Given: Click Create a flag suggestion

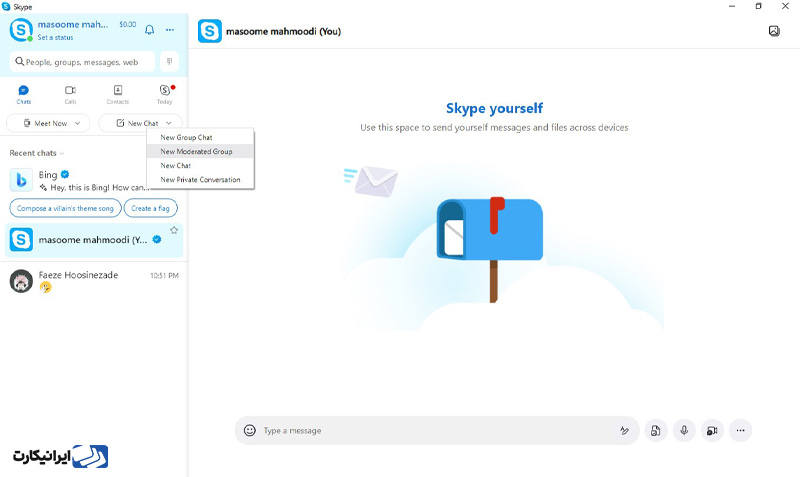Looking at the screenshot, I should 151,208.
